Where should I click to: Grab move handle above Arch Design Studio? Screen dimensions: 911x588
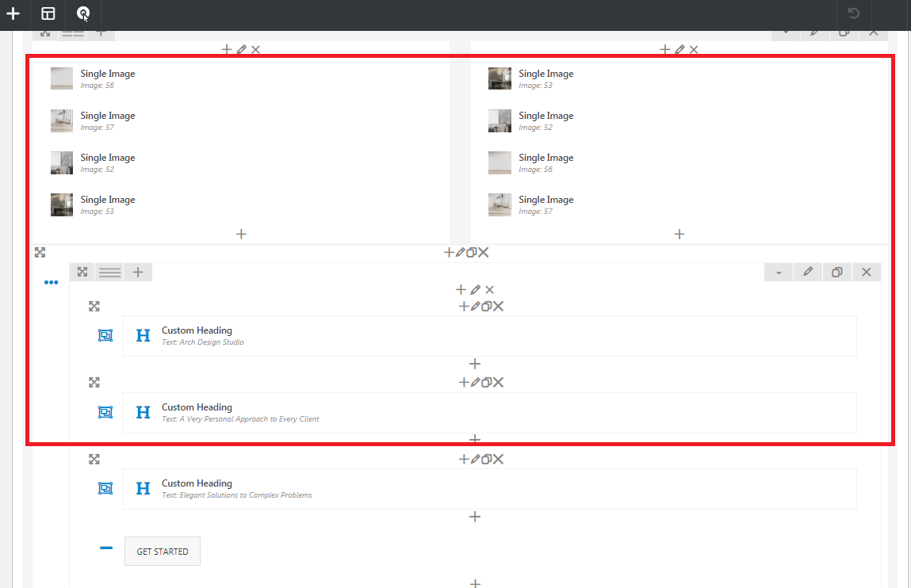pyautogui.click(x=94, y=307)
